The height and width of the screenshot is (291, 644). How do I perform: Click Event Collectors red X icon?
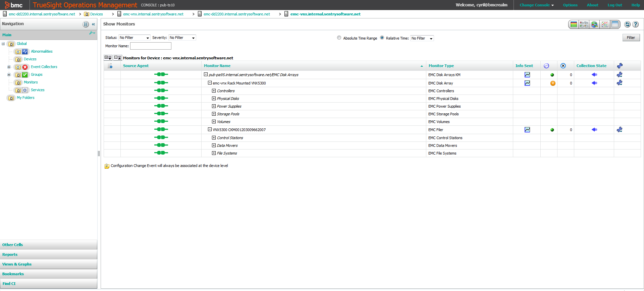(25, 67)
